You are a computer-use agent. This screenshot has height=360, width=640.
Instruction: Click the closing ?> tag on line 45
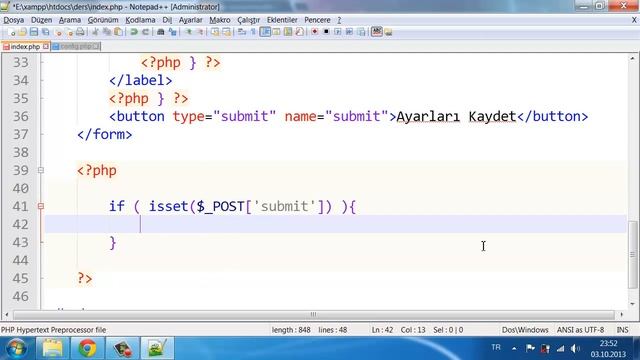click(85, 278)
